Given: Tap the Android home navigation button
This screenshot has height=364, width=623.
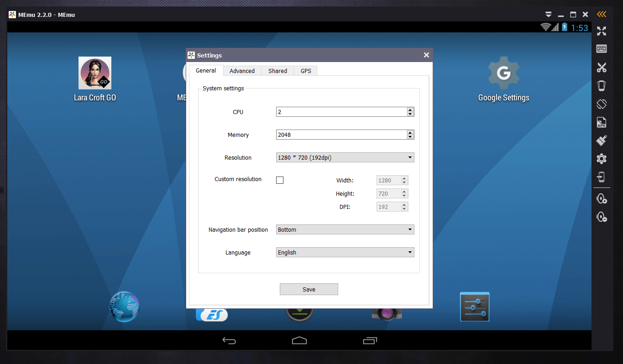Looking at the screenshot, I should point(299,340).
